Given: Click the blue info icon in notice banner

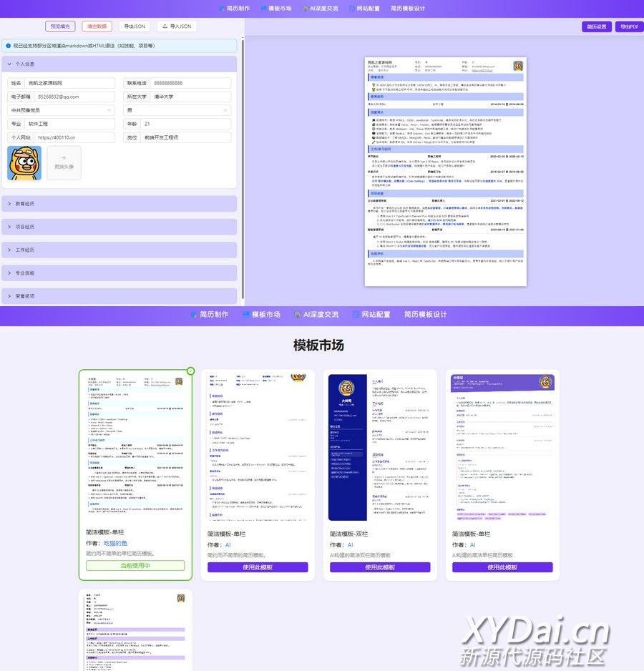Looking at the screenshot, I should [x=8, y=46].
